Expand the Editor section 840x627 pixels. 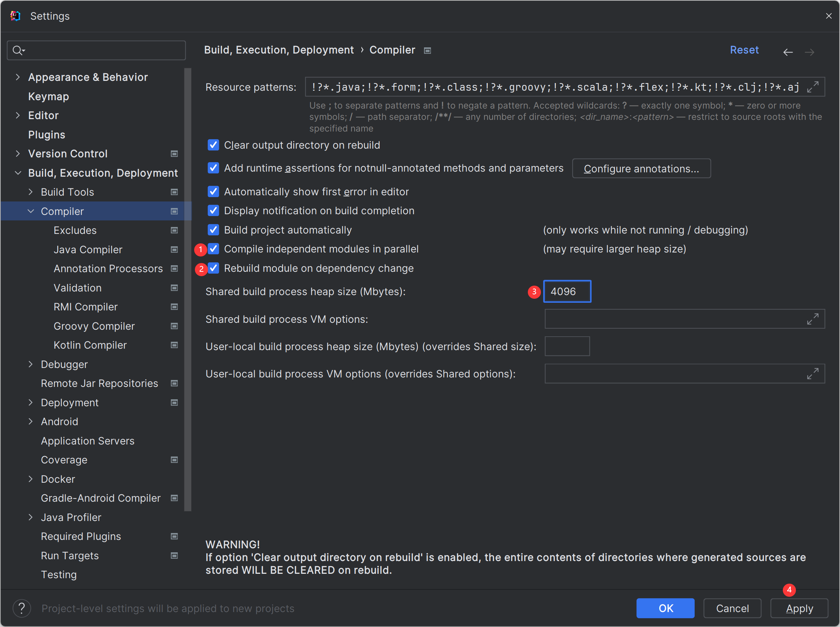click(x=17, y=115)
